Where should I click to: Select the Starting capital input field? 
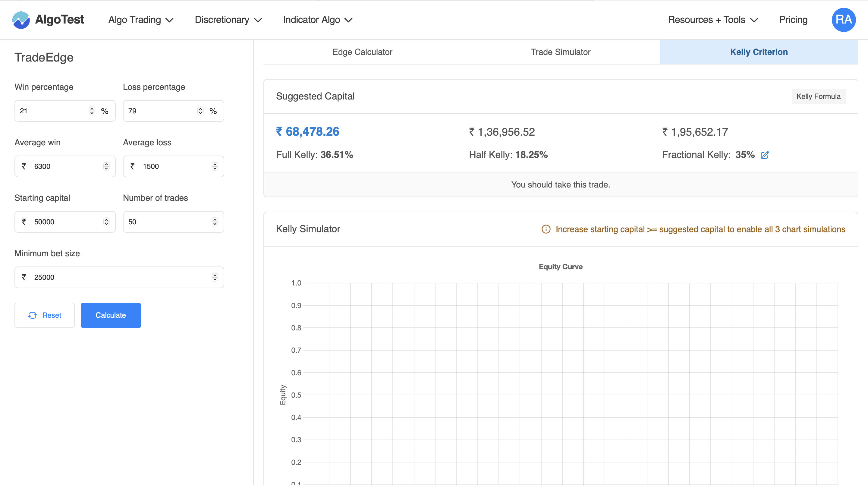pos(61,222)
